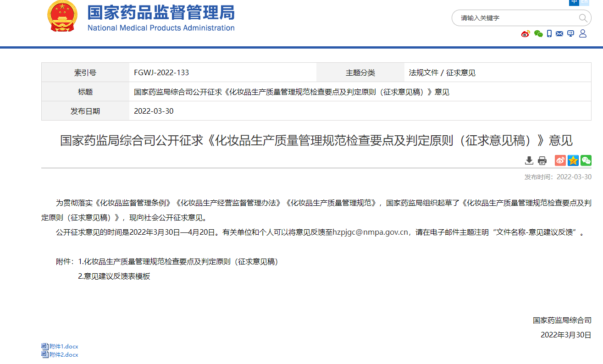The width and height of the screenshot is (603, 364).
Task: Share article to WeChat via green icon
Action: pos(586,160)
